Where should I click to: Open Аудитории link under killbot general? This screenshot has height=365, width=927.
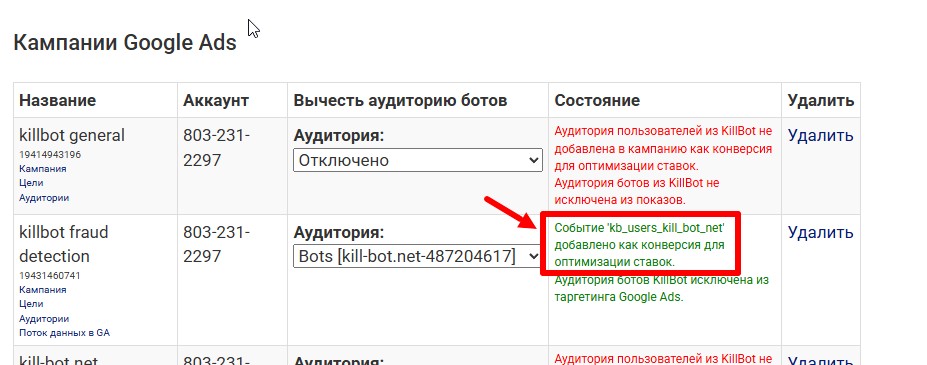pyautogui.click(x=44, y=198)
